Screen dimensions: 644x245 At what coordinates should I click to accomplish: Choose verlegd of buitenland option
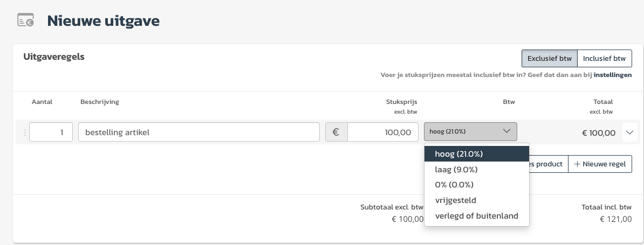click(x=476, y=216)
